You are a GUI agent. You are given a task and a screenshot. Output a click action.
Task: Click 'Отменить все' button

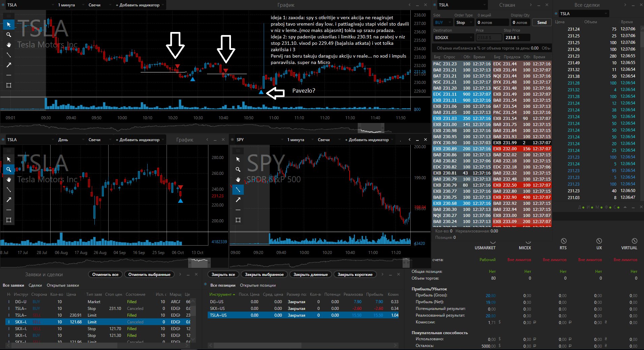tap(106, 275)
